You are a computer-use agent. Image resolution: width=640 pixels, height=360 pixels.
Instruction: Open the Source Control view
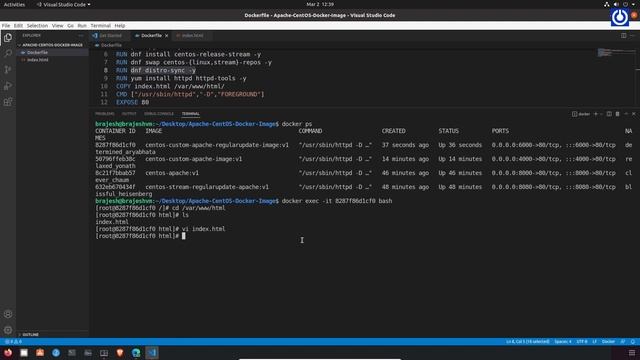(x=8, y=69)
